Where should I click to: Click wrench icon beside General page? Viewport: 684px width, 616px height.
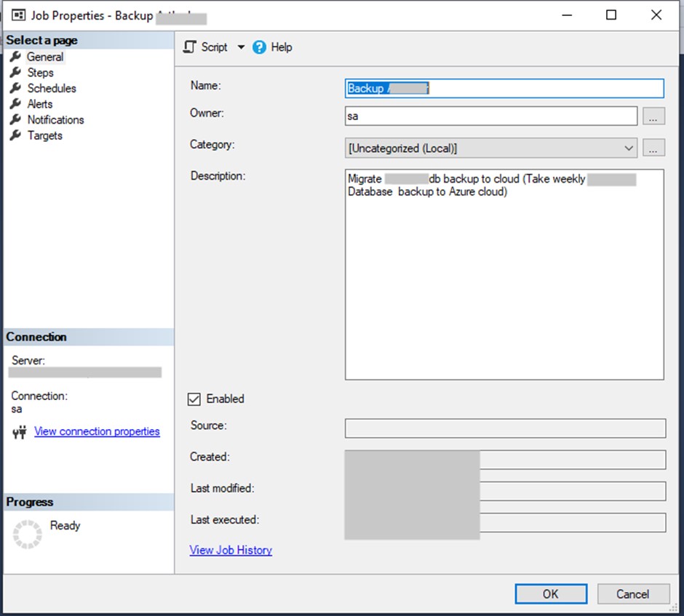click(x=15, y=57)
